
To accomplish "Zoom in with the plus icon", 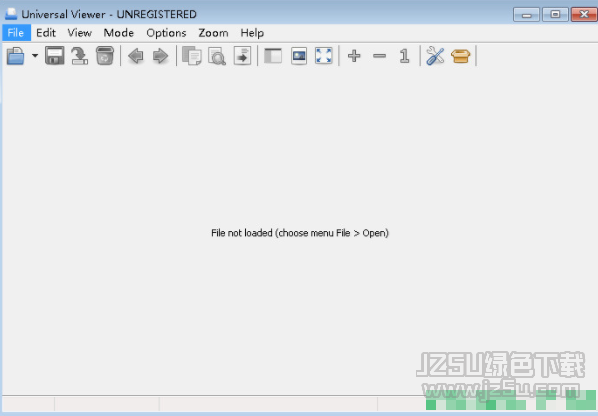I will coord(354,56).
